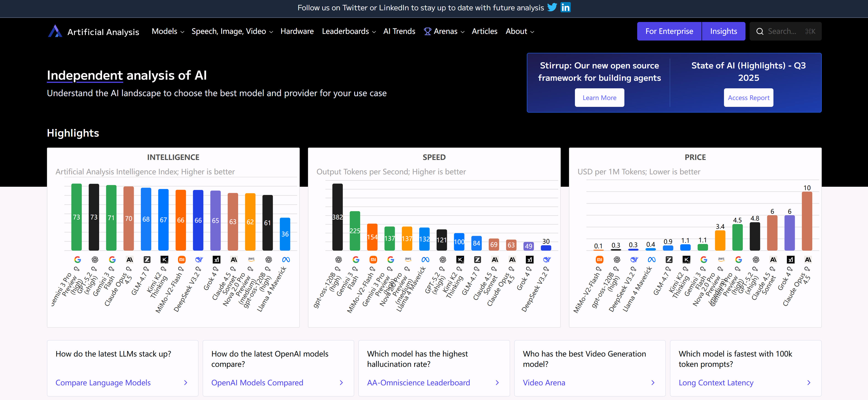The width and height of the screenshot is (868, 400).
Task: Click the Twitter bird icon in banner
Action: (x=552, y=7)
